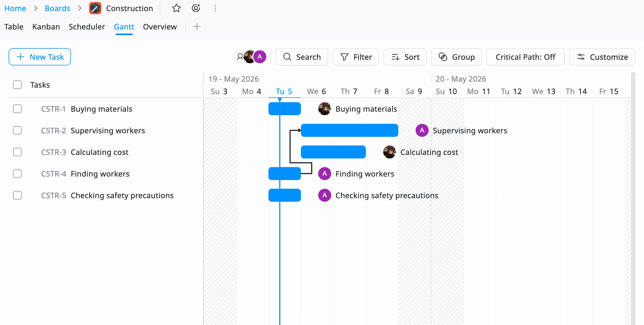Click assignee photo beside Calculating cost bar
The height and width of the screenshot is (325, 644).
(x=390, y=152)
